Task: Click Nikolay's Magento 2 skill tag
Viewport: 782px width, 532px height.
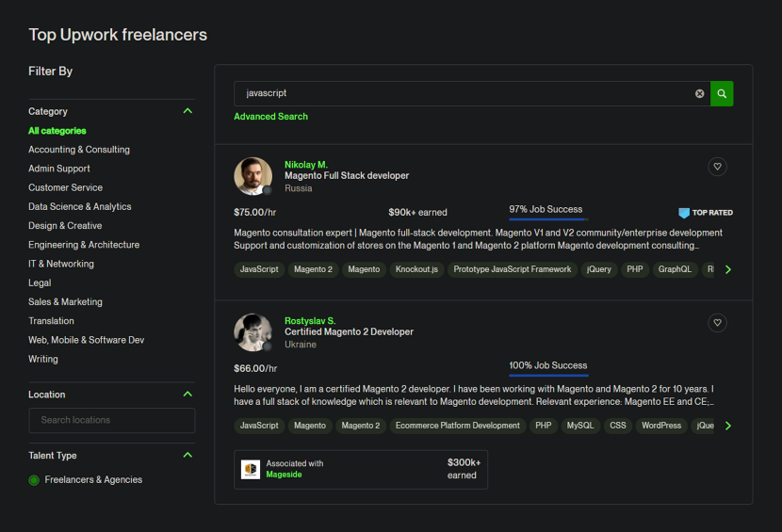Action: click(313, 269)
